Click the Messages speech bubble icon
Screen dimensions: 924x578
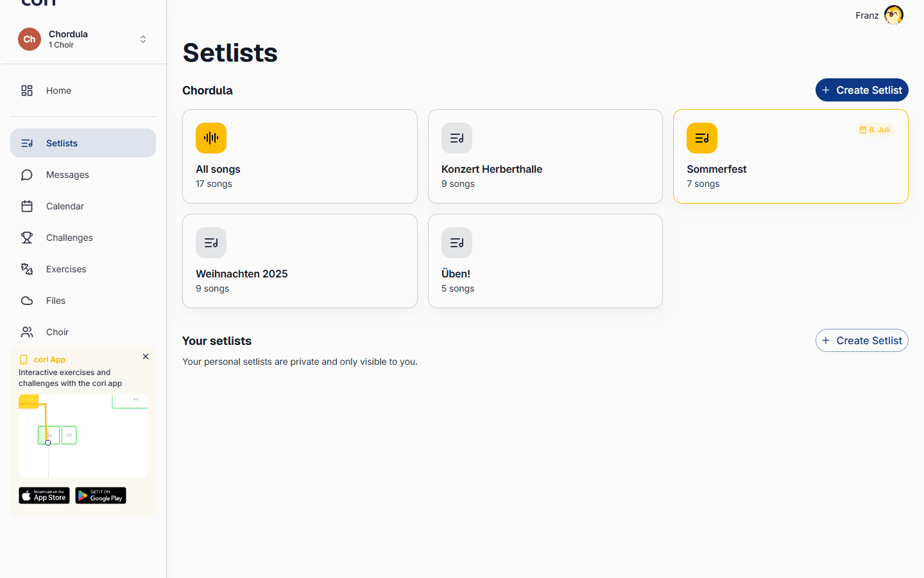pos(27,175)
